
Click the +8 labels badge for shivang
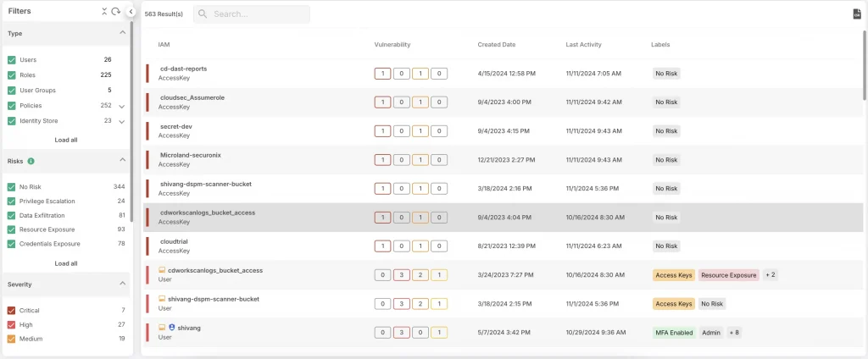pyautogui.click(x=734, y=333)
